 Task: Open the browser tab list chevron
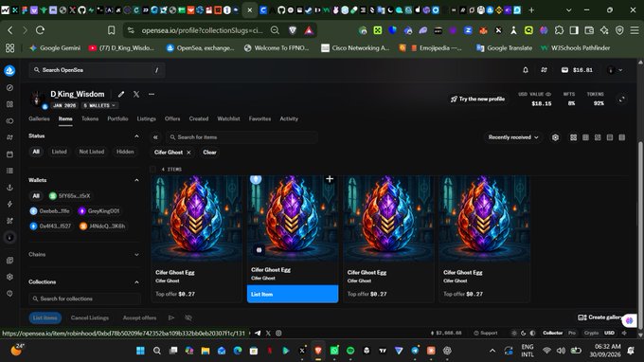pos(569,9)
